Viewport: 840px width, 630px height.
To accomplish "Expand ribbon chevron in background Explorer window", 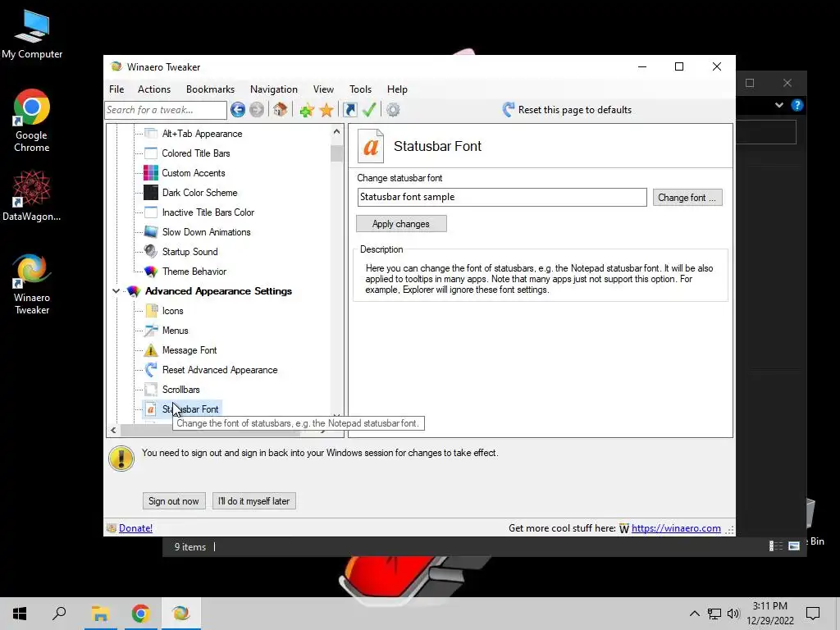I will [x=779, y=105].
